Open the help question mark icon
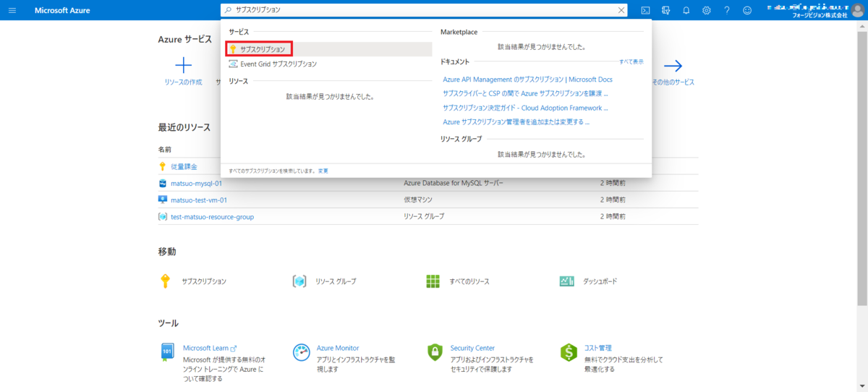This screenshot has height=392, width=868. [x=727, y=10]
